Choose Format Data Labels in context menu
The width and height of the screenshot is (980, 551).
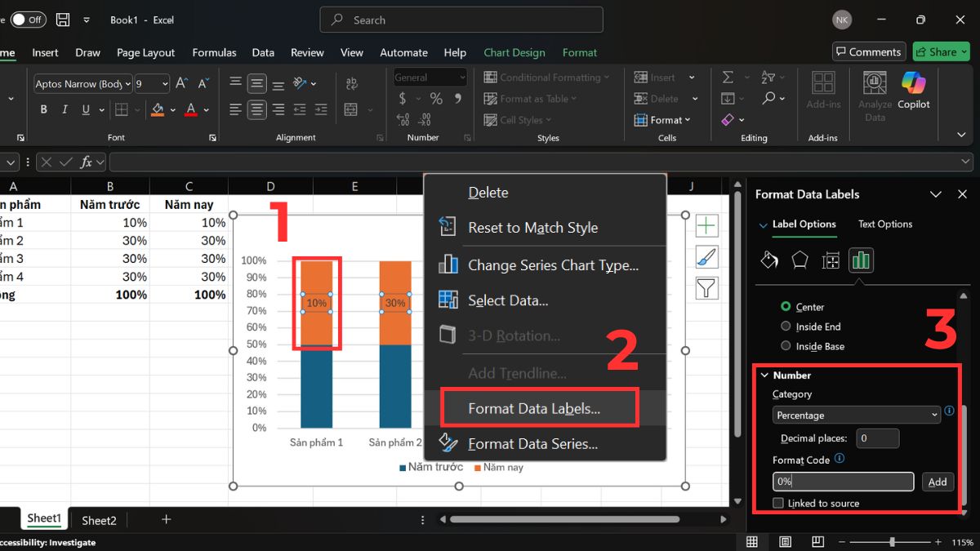coord(534,409)
